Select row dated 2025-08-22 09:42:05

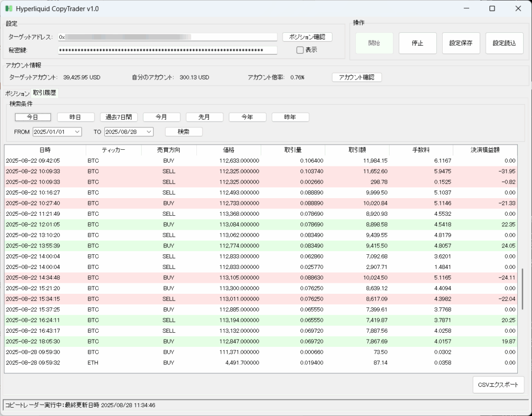[261, 161]
